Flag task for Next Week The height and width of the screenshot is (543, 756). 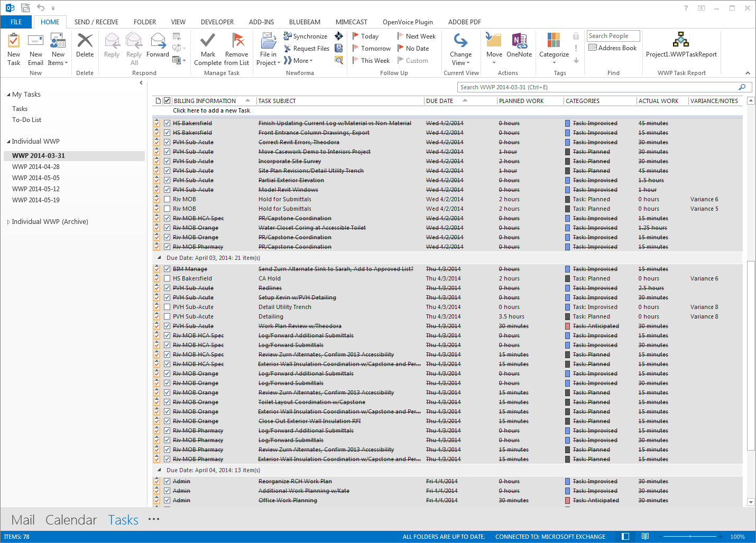tap(417, 36)
